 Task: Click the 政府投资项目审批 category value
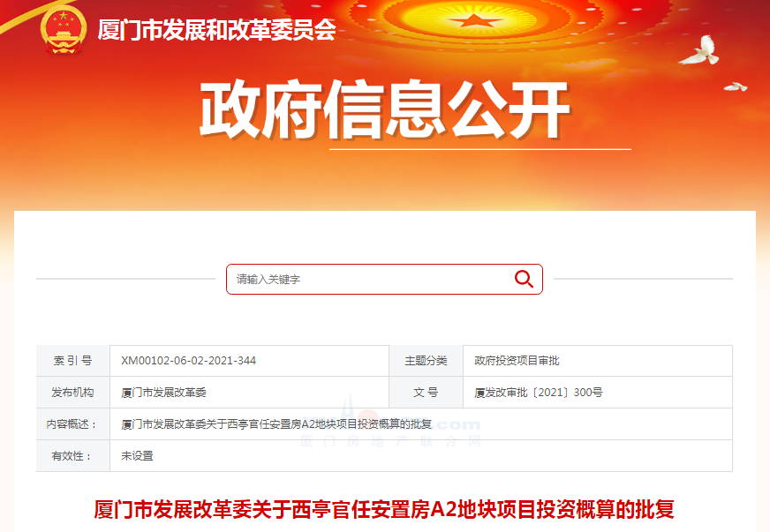[517, 361]
